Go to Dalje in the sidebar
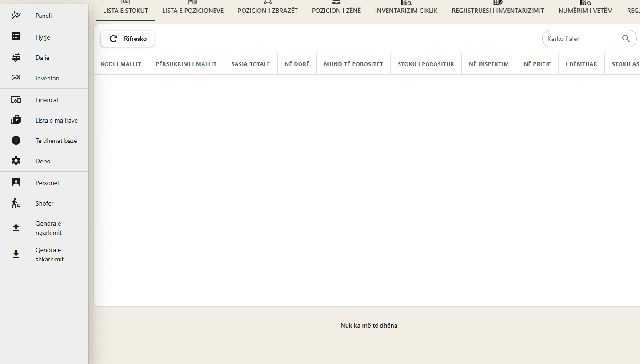Image resolution: width=640 pixels, height=364 pixels. pos(44,57)
